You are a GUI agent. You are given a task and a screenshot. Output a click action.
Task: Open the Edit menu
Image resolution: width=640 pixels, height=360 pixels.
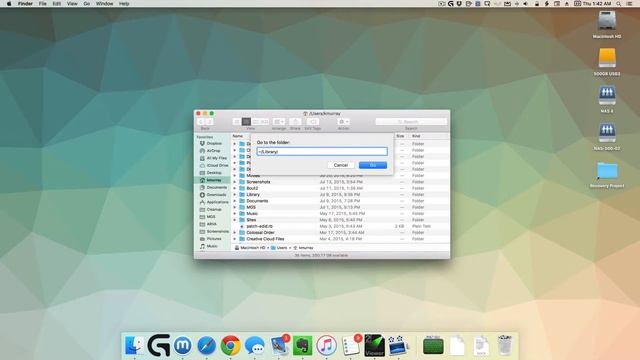(x=57, y=4)
